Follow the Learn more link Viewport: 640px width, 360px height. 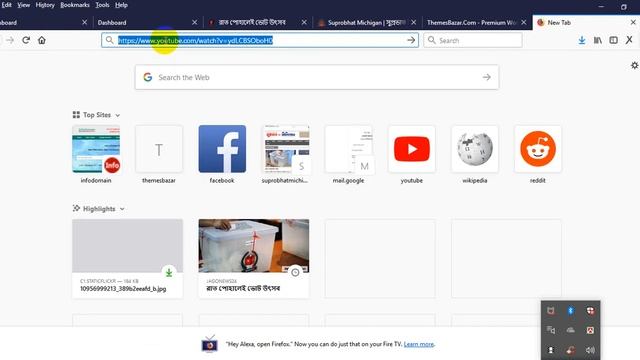[419, 344]
